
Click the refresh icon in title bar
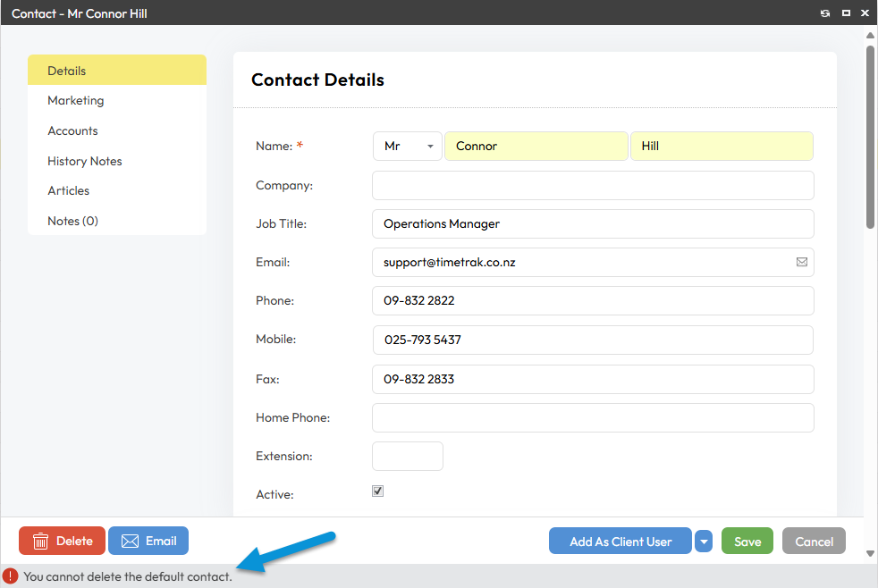[x=825, y=13]
